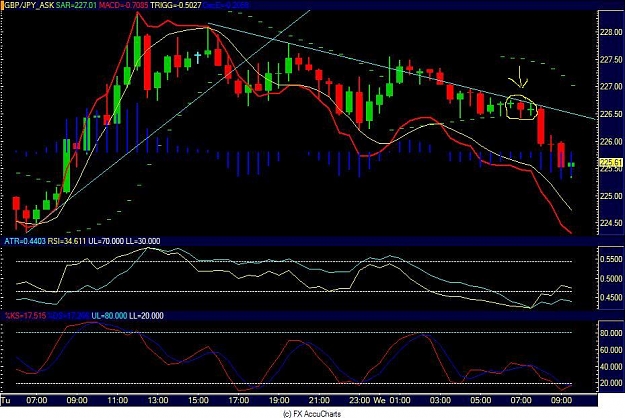This screenshot has height=418, width=625.
Task: Click the 226.50 price axis label
Action: [x=611, y=114]
